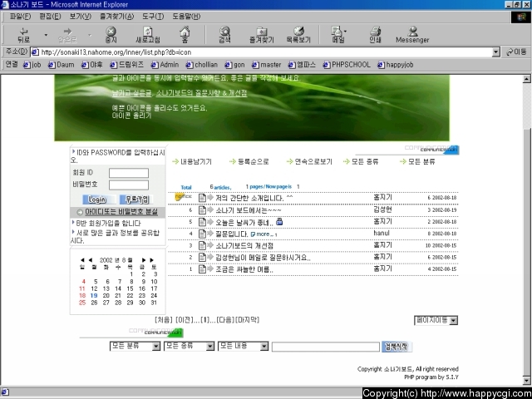
Task: Open the 모든 종류 search dropdown
Action: pyautogui.click(x=189, y=346)
